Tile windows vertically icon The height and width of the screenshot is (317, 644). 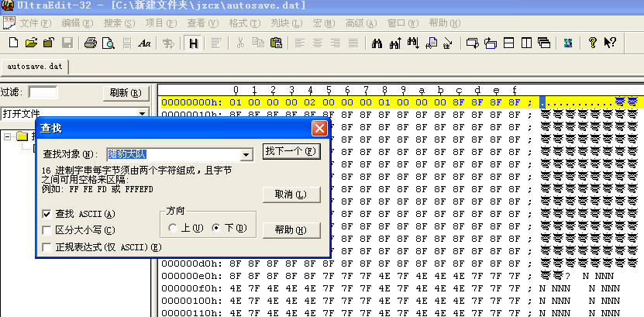click(x=527, y=43)
